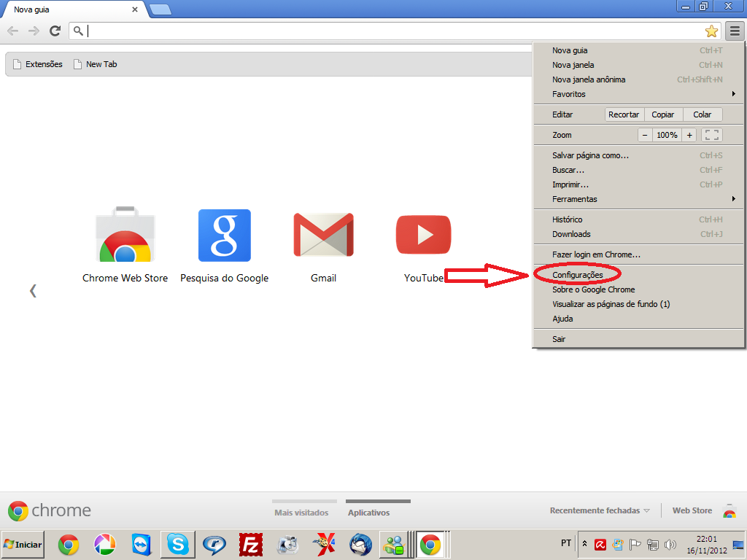747x560 pixels.
Task: Click the Web Store bag icon in footer
Action: coord(729,510)
